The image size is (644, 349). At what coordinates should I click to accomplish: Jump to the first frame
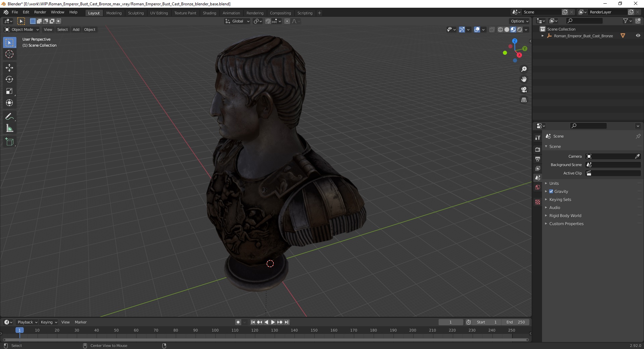253,322
